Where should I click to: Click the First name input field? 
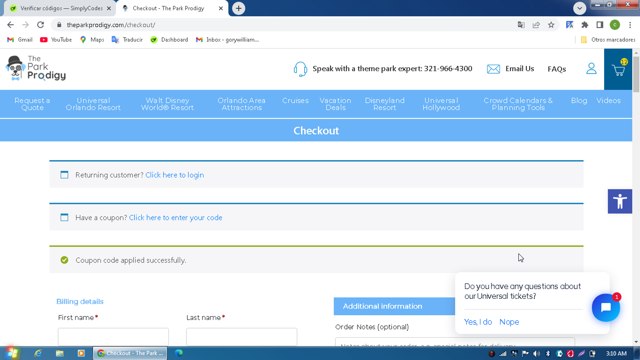113,337
